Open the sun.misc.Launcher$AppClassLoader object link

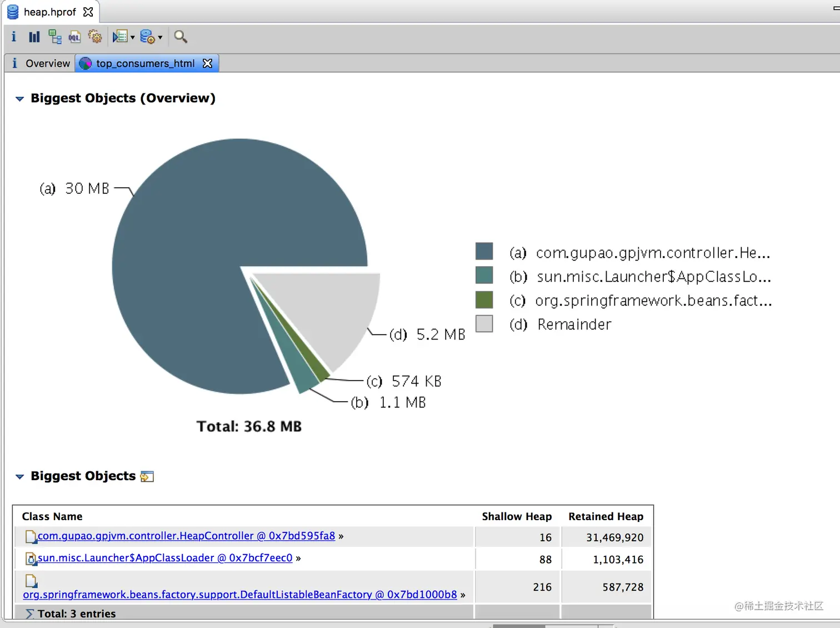click(x=165, y=558)
